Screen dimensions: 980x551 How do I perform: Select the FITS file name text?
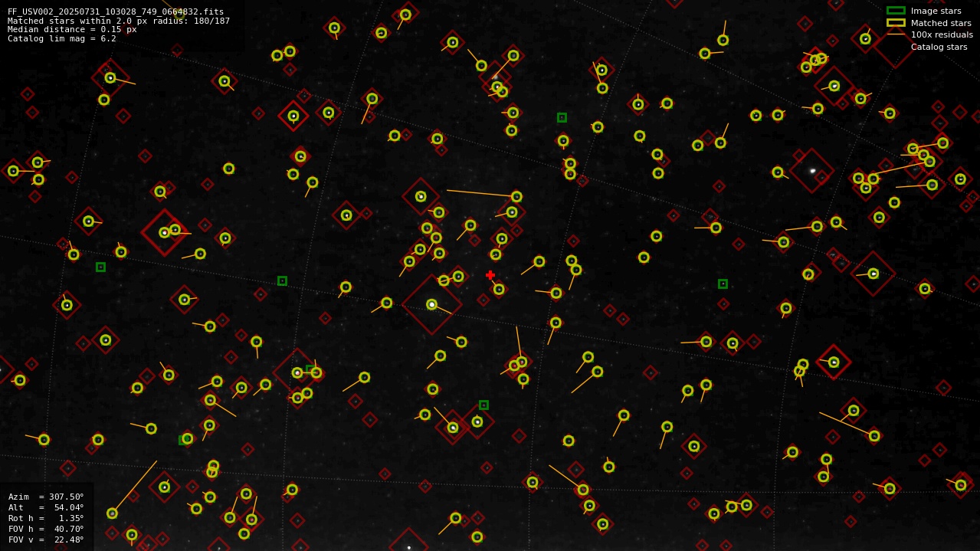pos(116,11)
